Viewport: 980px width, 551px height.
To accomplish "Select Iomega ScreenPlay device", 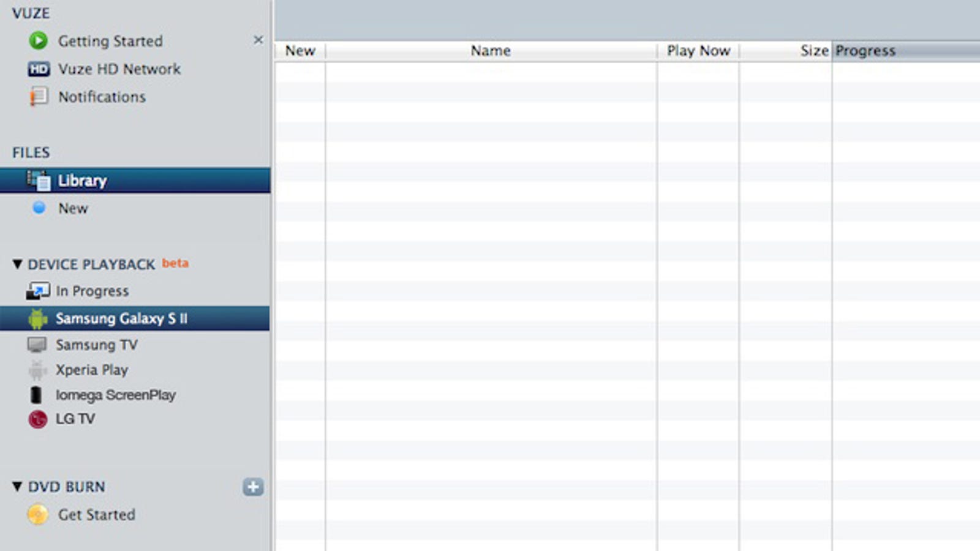I will [x=116, y=395].
